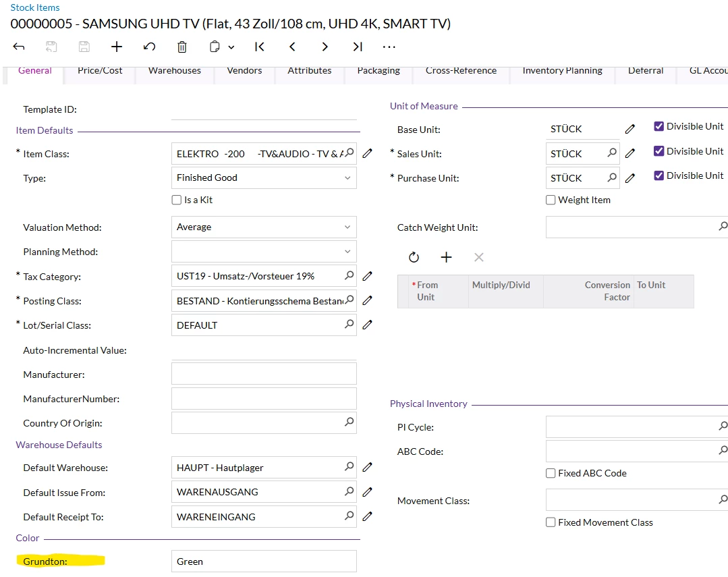The height and width of the screenshot is (577, 728).
Task: Open the more actions ellipsis menu
Action: (x=389, y=47)
